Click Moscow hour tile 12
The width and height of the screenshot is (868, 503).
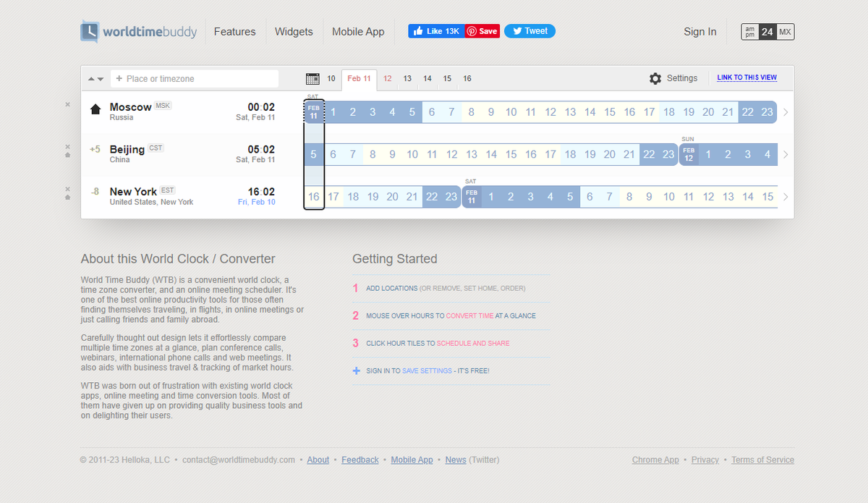click(x=550, y=112)
